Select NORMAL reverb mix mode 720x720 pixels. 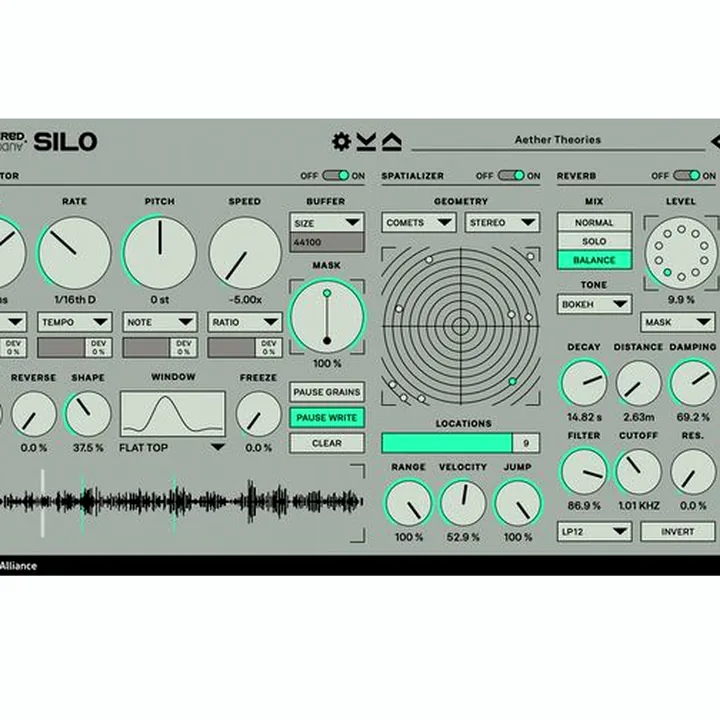tap(594, 223)
